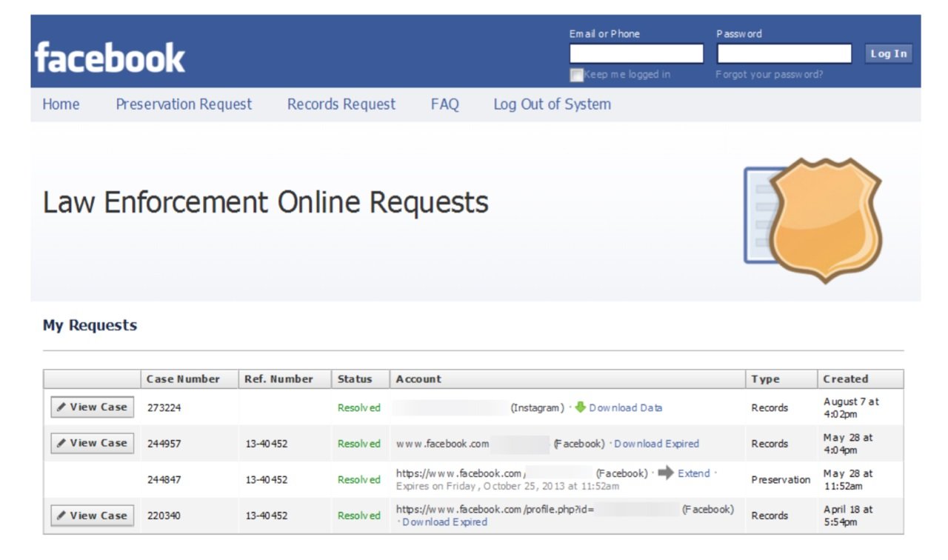Click the expiry text October 25, 2013

pyautogui.click(x=507, y=486)
